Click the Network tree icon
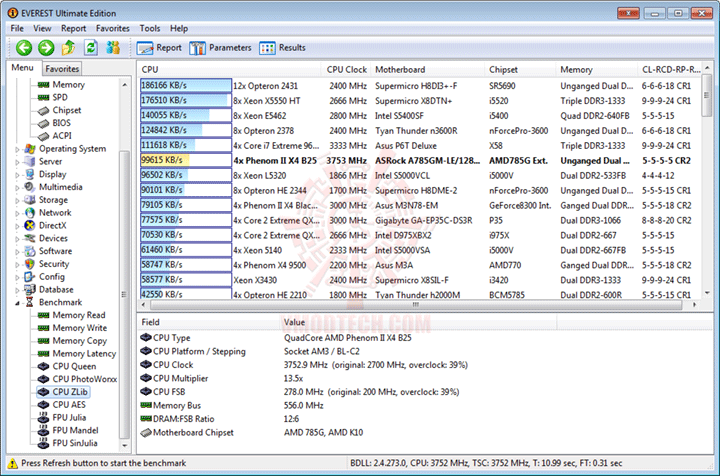720x476 pixels. [30, 213]
